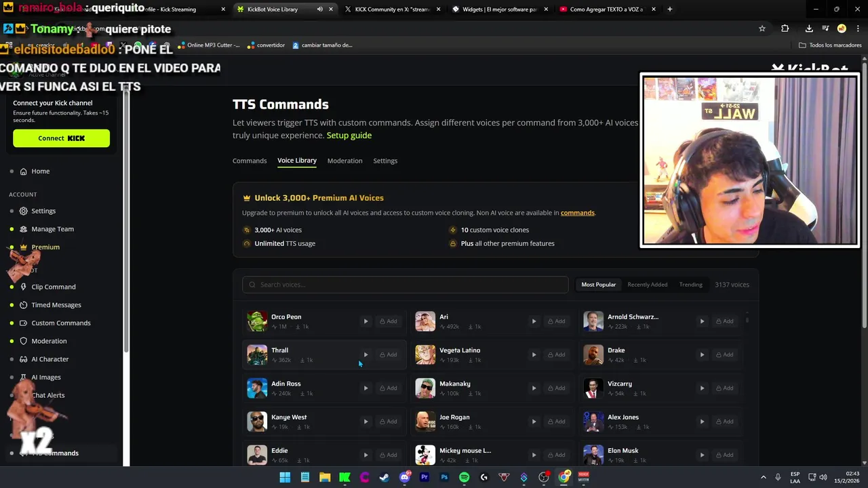Play the Thrall voice preview

pos(366,354)
